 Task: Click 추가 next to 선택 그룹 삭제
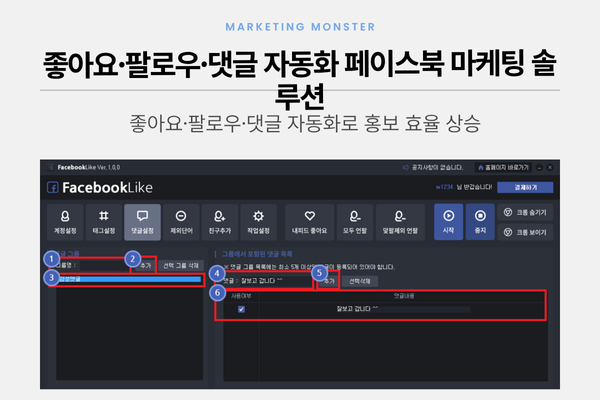pos(145,266)
